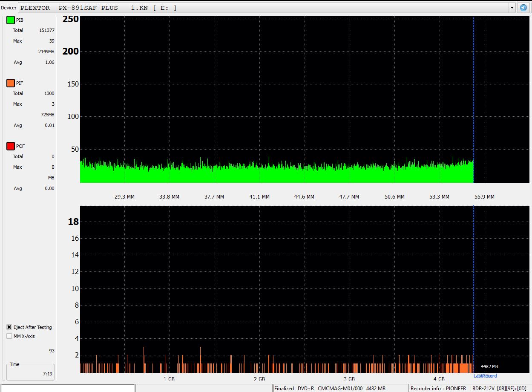This screenshot has width=532, height=392.
Task: Click the PI8 label text
Action: 20,20
